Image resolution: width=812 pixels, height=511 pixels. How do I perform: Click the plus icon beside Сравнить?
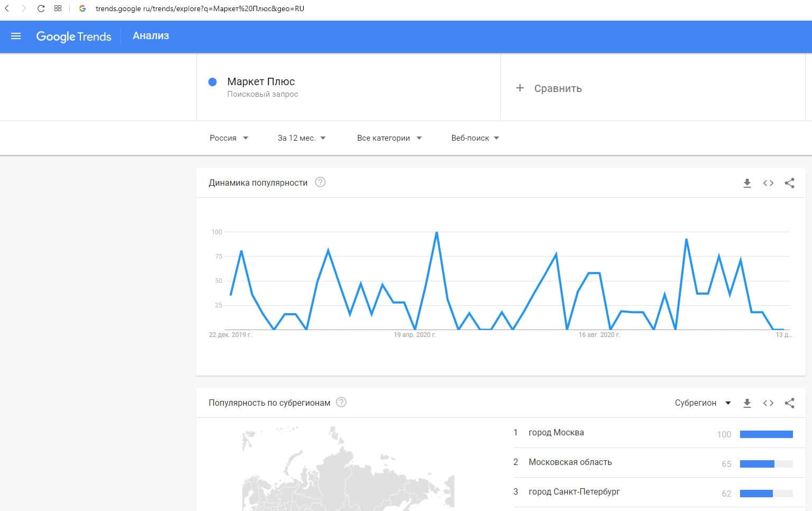(x=520, y=88)
